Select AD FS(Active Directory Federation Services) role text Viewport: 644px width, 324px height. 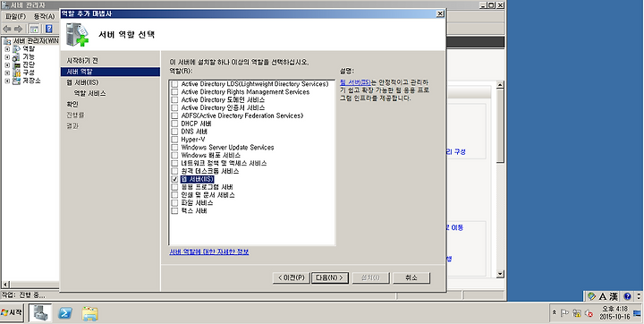click(x=241, y=116)
